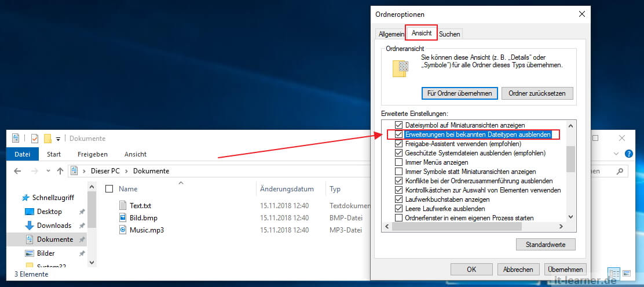Click the pin icon next to Bilder
Image resolution: width=644 pixels, height=287 pixels.
[82, 253]
